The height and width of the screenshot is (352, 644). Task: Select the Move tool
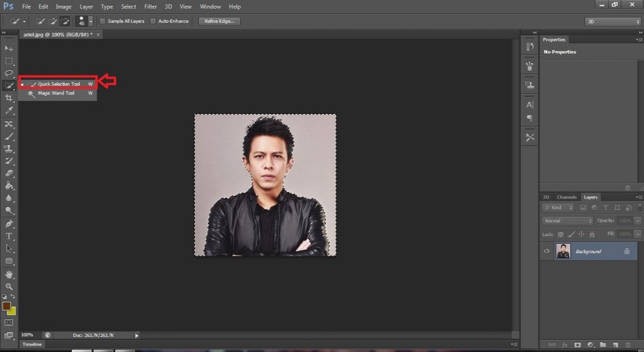9,48
